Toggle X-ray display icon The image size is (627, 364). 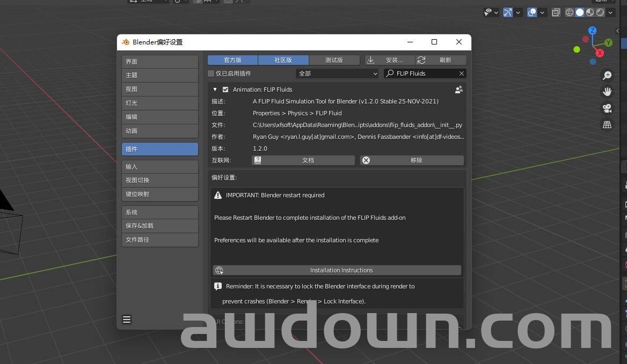click(x=556, y=12)
